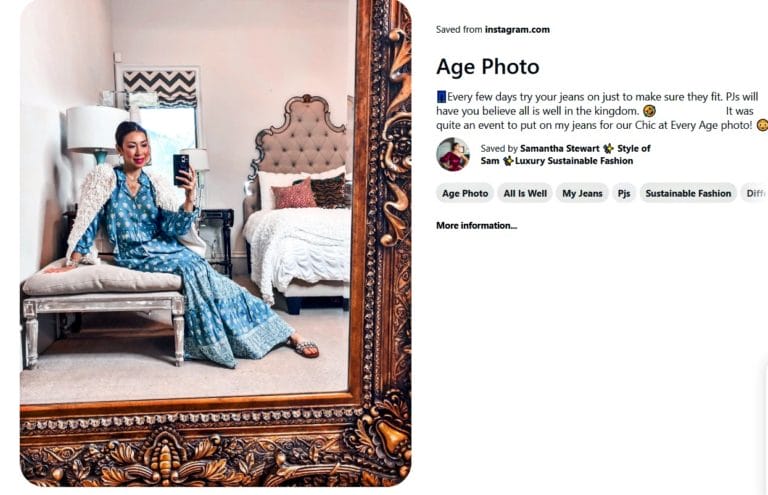Open the Samantha Stewart saver name link
The image size is (768, 495).
click(559, 148)
